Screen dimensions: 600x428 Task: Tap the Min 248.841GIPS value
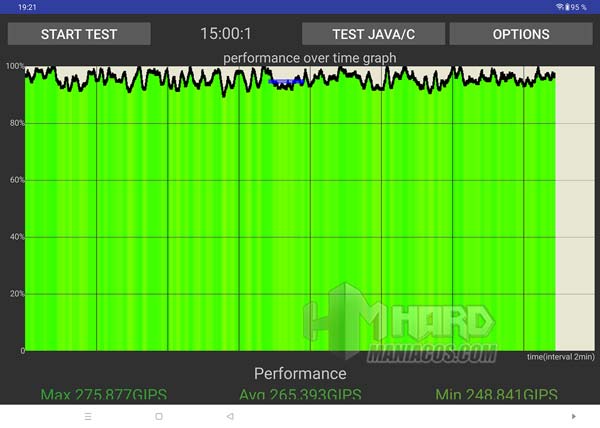[496, 395]
